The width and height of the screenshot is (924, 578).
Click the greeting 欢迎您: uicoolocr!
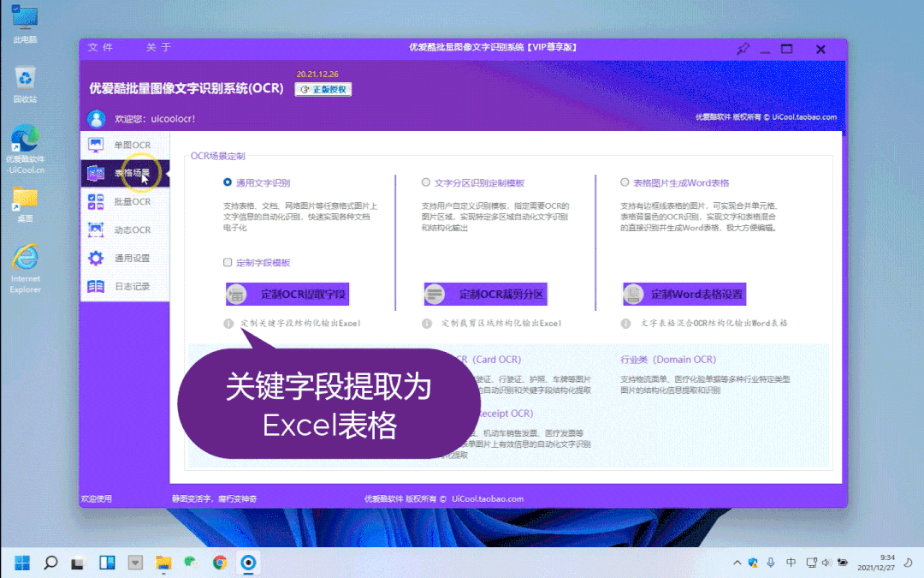[155, 118]
